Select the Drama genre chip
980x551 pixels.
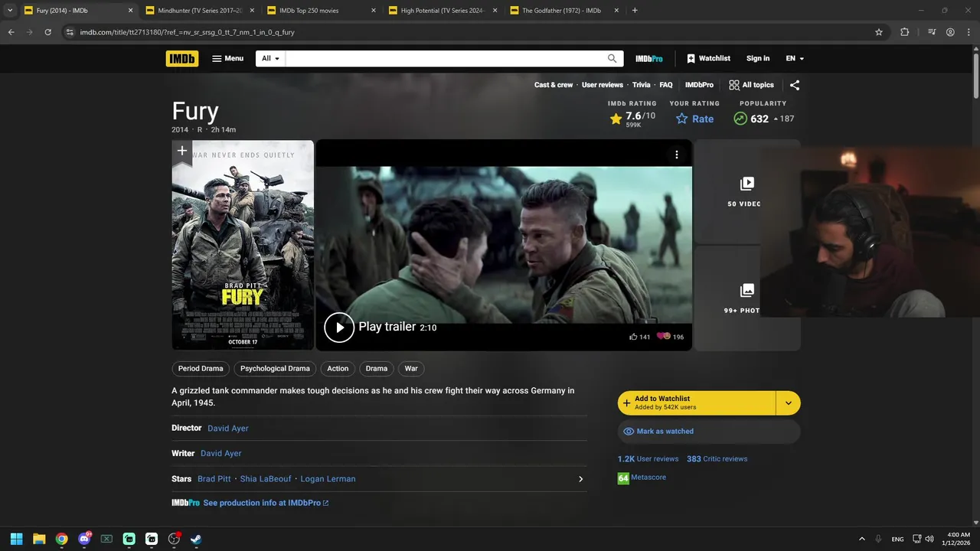tap(377, 368)
